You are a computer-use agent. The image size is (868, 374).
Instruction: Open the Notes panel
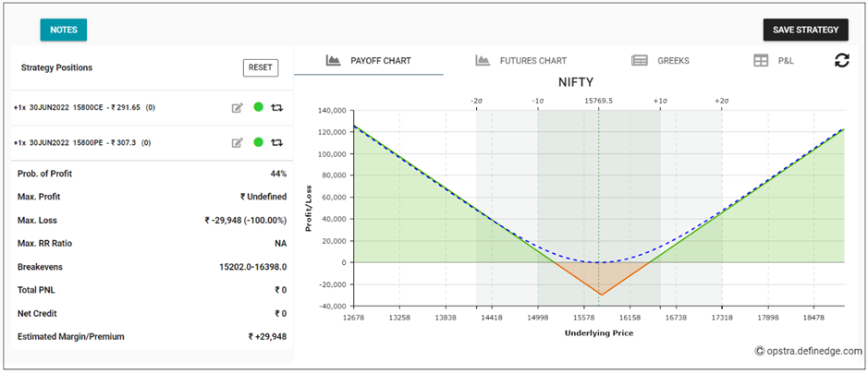point(63,30)
